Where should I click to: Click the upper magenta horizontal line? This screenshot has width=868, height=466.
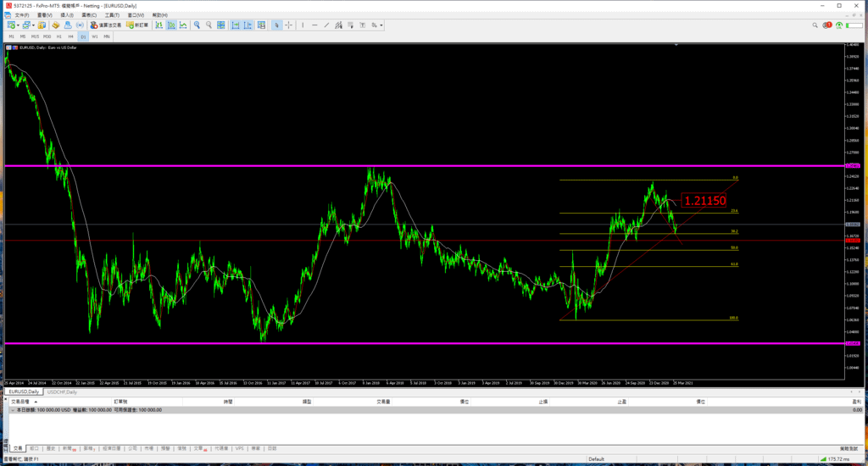tap(425, 165)
